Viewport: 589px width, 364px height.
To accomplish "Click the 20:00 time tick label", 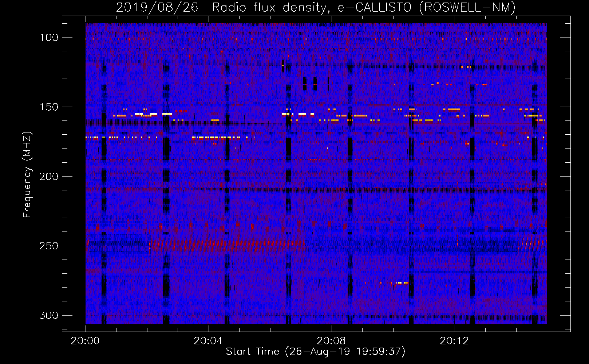I will click(x=85, y=341).
